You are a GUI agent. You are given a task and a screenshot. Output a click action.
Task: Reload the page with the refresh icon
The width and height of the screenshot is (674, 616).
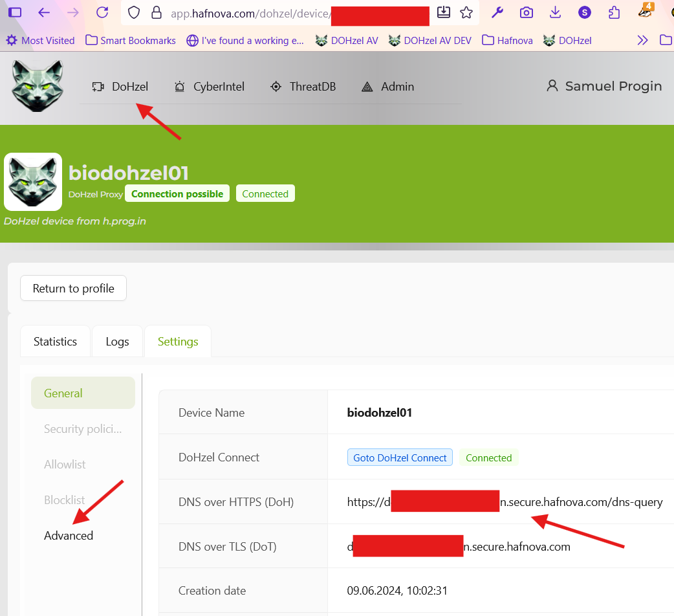102,12
